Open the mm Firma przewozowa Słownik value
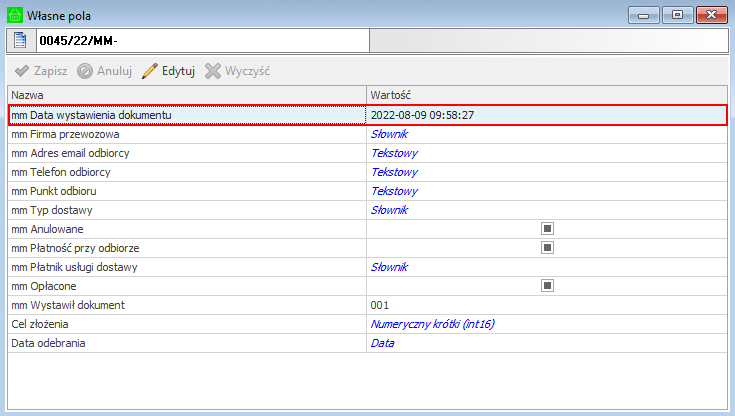 click(x=389, y=134)
